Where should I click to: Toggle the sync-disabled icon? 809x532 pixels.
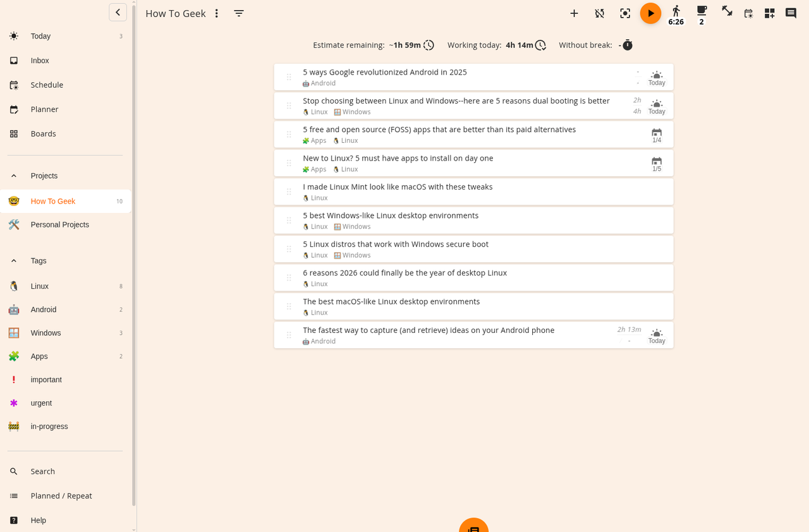(599, 13)
